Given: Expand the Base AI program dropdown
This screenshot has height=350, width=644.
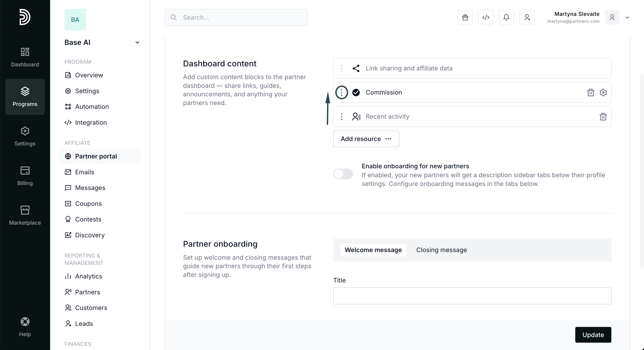Looking at the screenshot, I should 137,42.
